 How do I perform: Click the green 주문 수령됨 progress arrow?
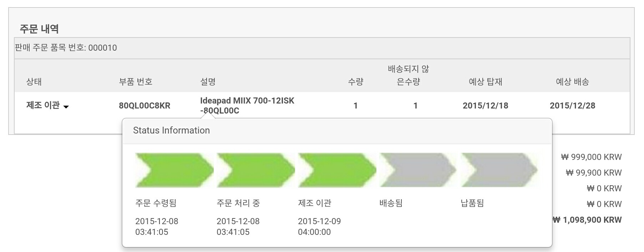pos(174,170)
